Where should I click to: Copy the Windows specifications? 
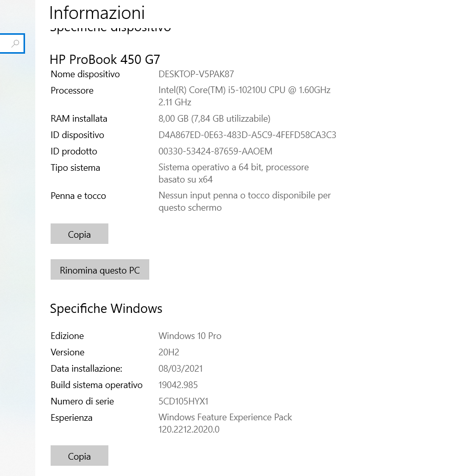[79, 456]
